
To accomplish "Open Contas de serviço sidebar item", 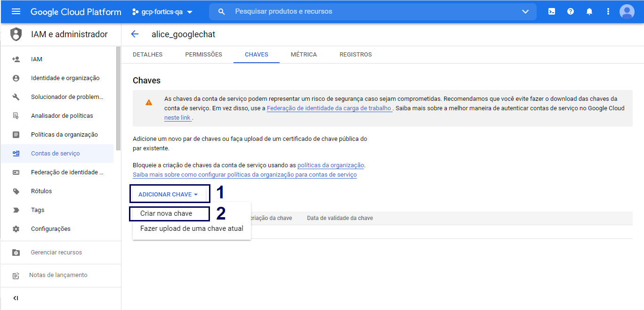I will [x=57, y=154].
